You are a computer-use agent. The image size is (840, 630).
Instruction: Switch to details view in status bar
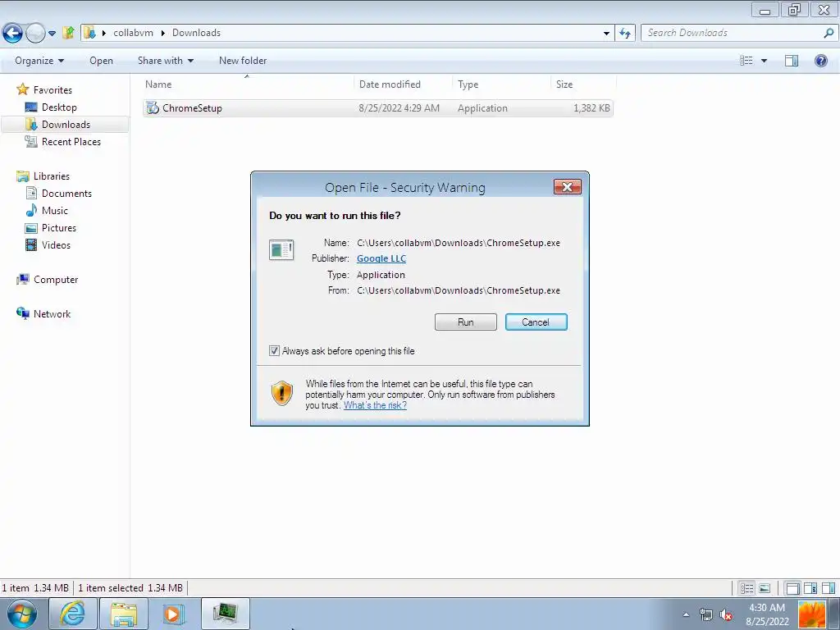746,588
